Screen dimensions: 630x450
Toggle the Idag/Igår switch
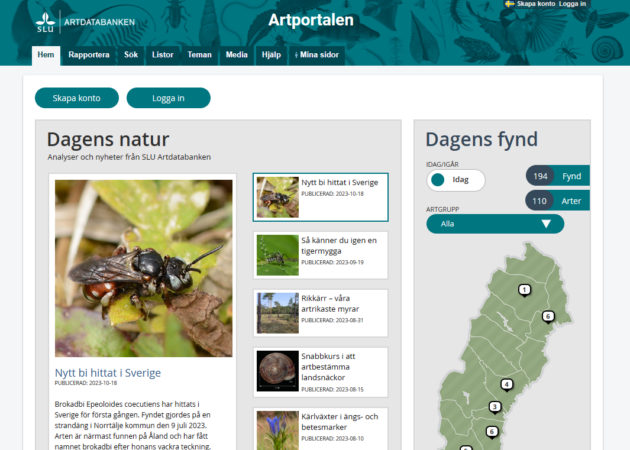click(x=456, y=180)
